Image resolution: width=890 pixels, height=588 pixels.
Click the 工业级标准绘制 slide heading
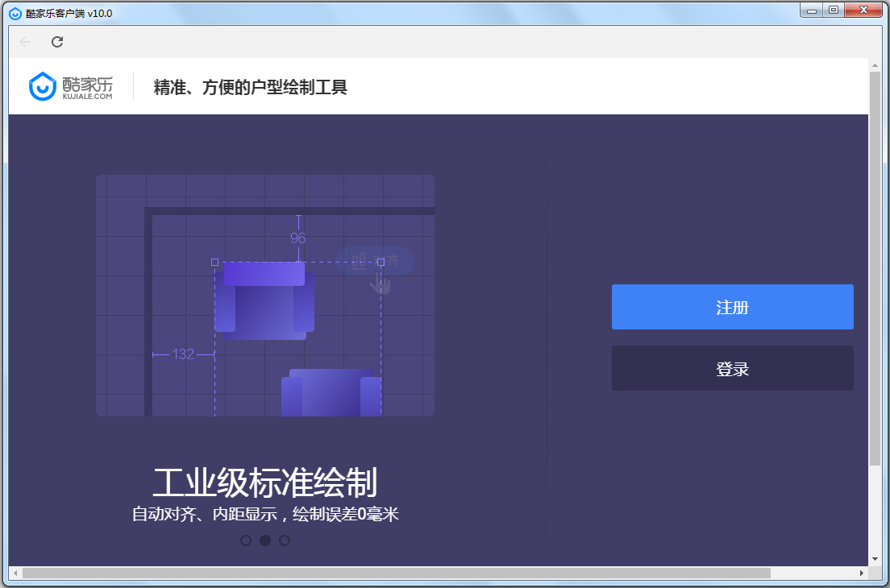264,482
